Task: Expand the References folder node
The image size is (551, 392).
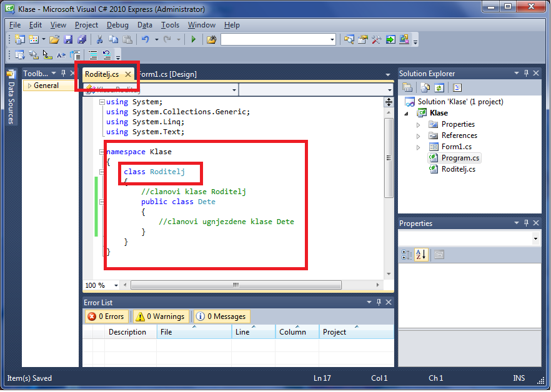Action: [418, 136]
